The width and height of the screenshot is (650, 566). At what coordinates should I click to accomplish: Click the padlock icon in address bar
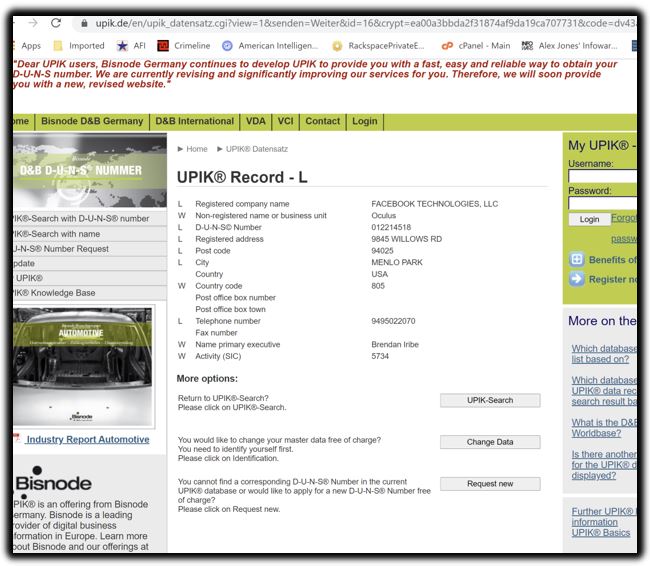coord(84,23)
